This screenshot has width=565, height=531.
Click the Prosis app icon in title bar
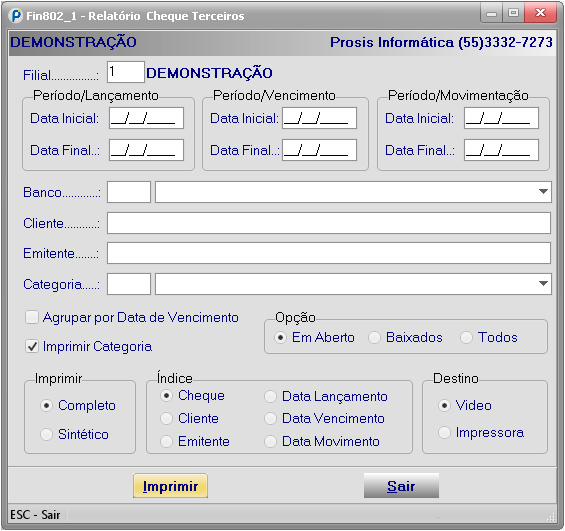coord(15,16)
